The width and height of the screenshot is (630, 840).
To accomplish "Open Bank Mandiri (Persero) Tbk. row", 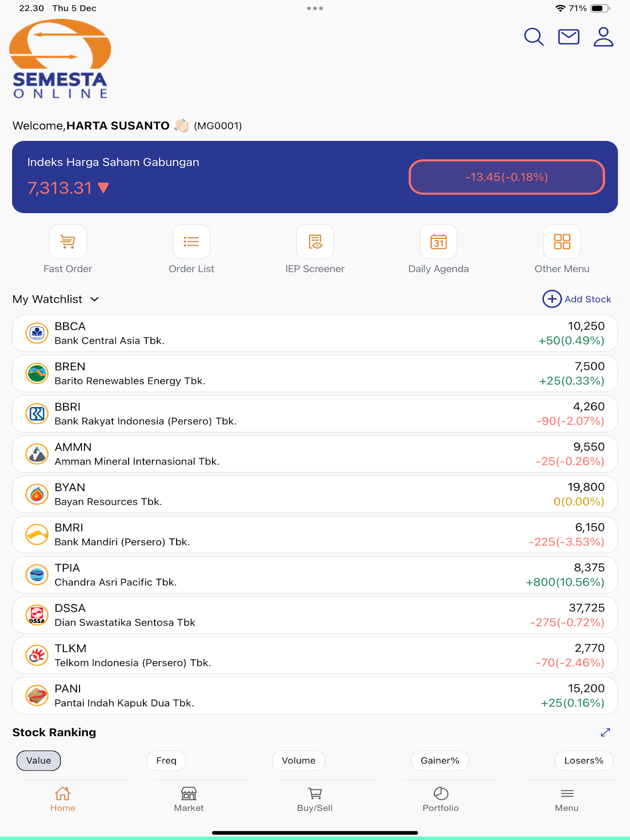I will (315, 535).
